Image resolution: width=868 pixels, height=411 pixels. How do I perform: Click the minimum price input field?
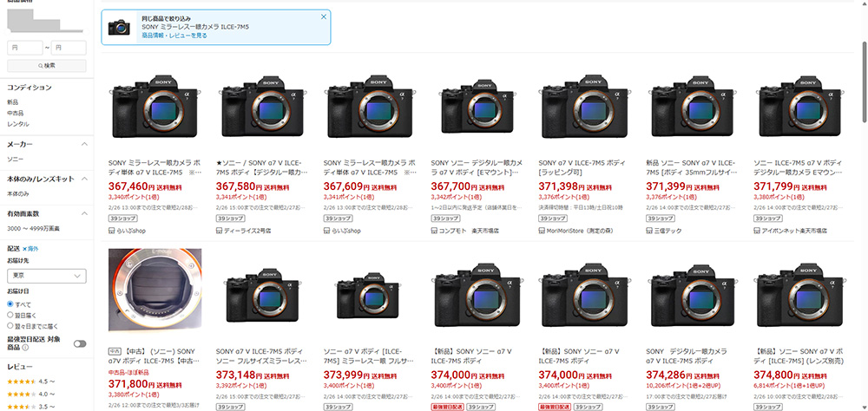tap(24, 48)
